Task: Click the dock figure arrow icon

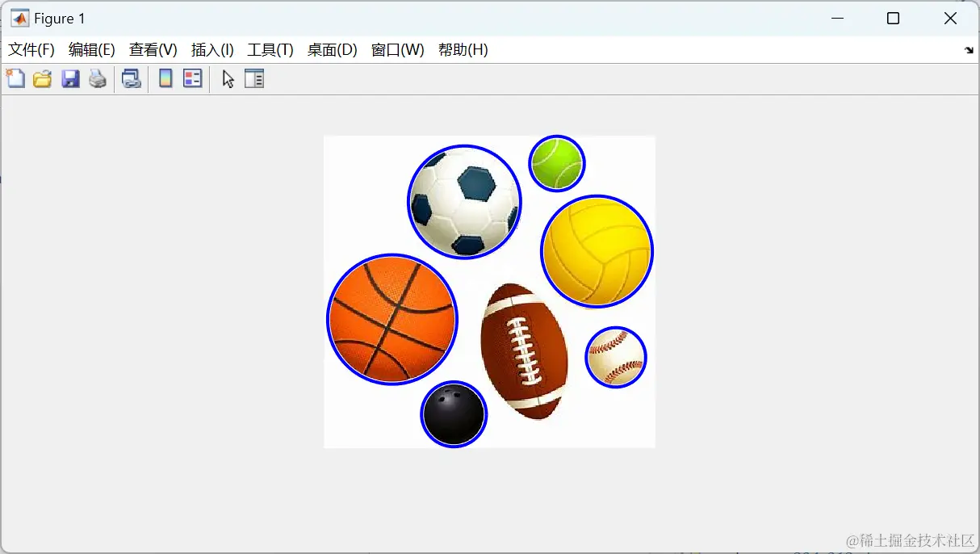Action: (x=969, y=50)
